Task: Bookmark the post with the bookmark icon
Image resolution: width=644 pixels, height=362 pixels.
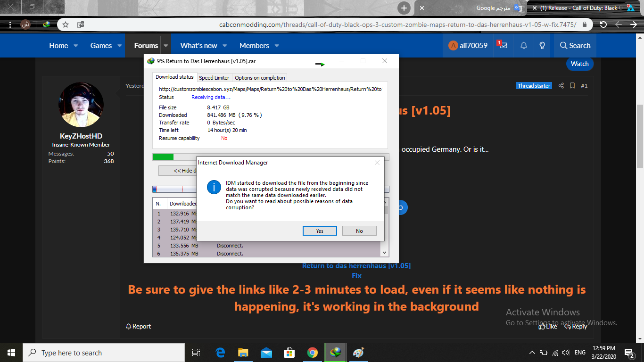Action: pyautogui.click(x=572, y=86)
